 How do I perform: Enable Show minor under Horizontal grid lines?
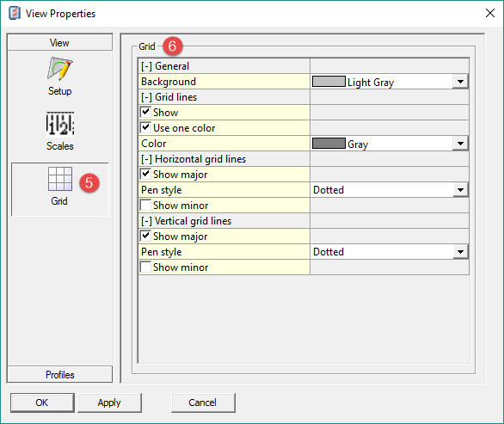pyautogui.click(x=145, y=205)
